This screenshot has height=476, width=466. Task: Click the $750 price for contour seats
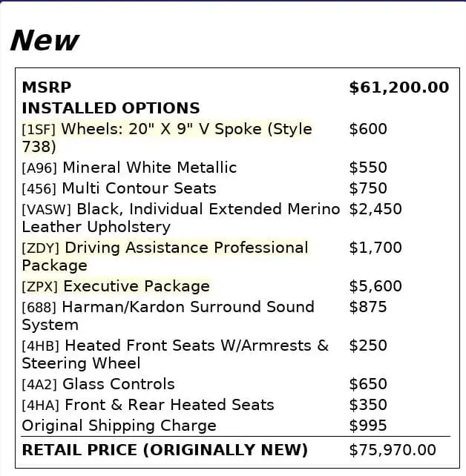368,188
